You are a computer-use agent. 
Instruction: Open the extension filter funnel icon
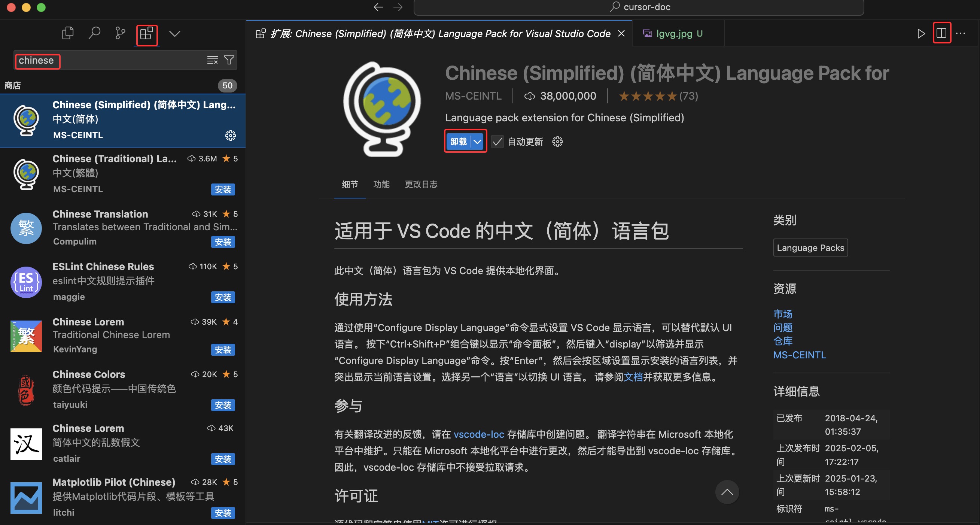point(229,60)
